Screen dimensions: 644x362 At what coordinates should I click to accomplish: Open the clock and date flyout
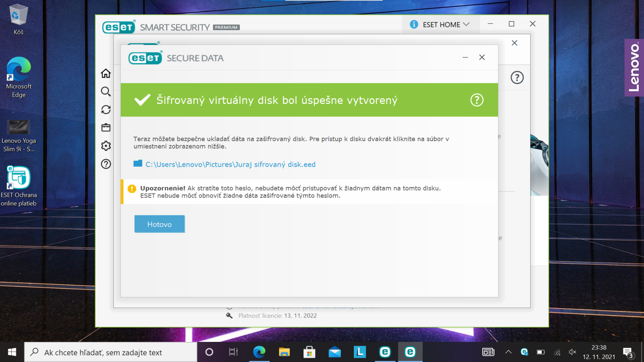coord(599,352)
